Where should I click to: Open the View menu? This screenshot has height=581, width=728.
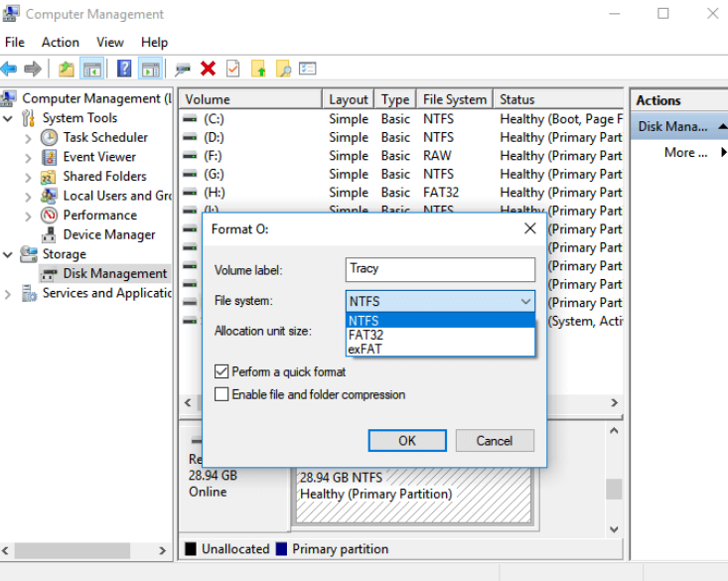tap(110, 42)
